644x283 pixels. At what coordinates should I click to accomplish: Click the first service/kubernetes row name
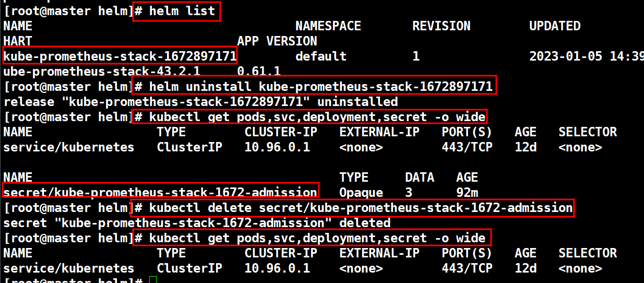68,147
